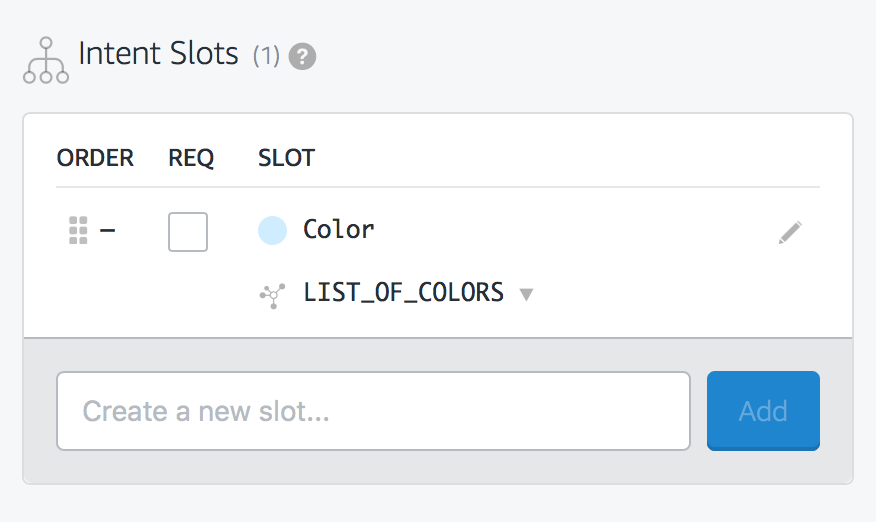Click the slot count (1) indicator
The height and width of the screenshot is (522, 876).
[x=265, y=57]
